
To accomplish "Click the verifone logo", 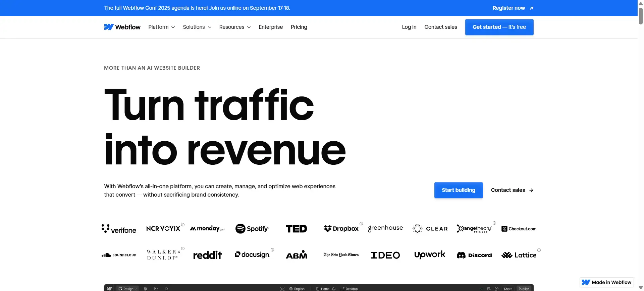I will click(x=119, y=229).
